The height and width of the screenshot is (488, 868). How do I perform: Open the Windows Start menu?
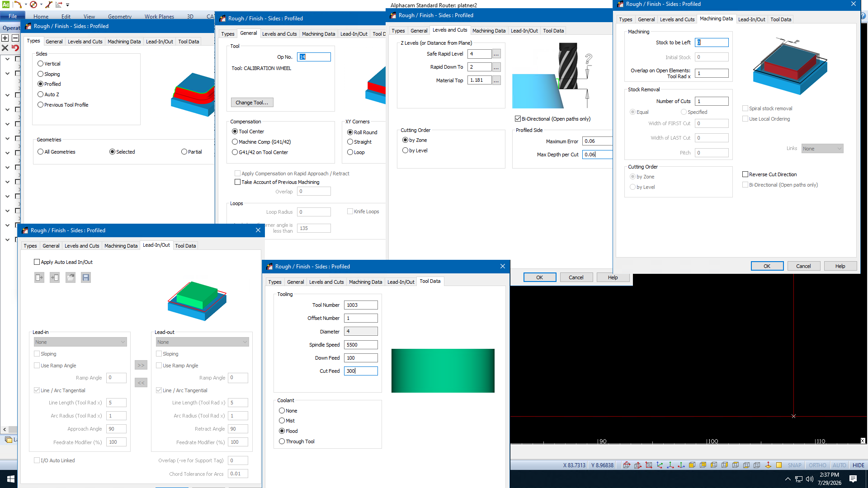[x=11, y=479]
